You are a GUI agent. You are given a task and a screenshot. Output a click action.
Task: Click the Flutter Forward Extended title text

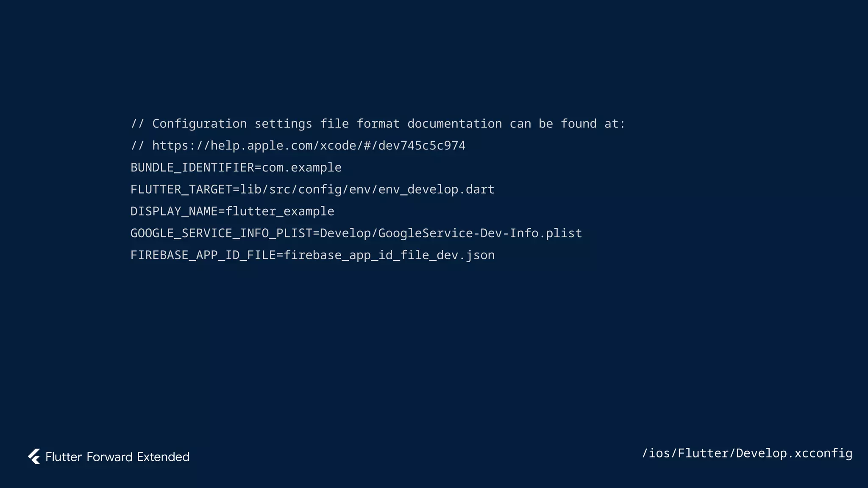pyautogui.click(x=117, y=457)
